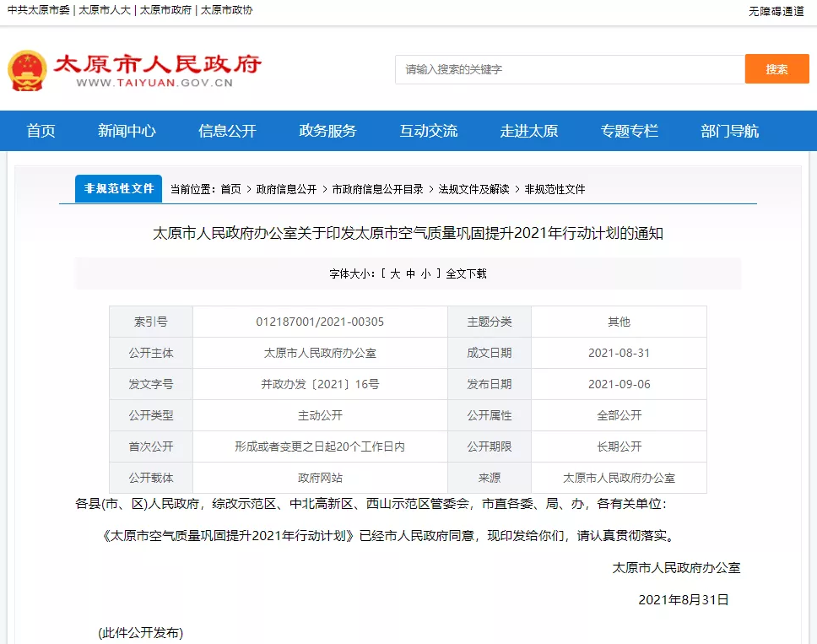Set font size to 小

pyautogui.click(x=426, y=273)
